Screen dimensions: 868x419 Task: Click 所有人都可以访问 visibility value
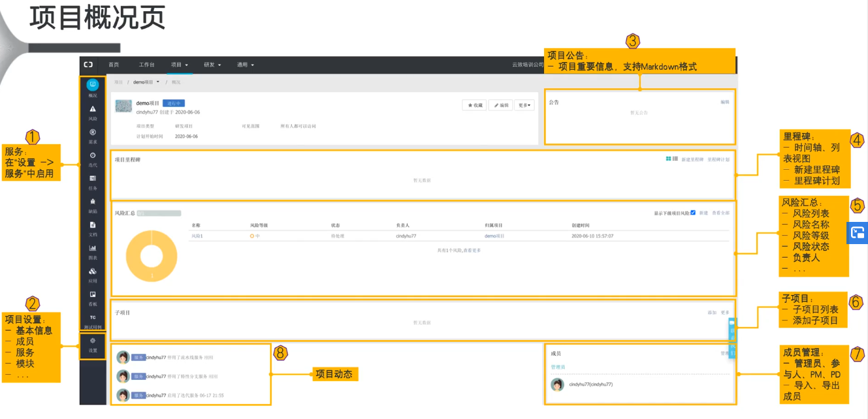(x=298, y=126)
